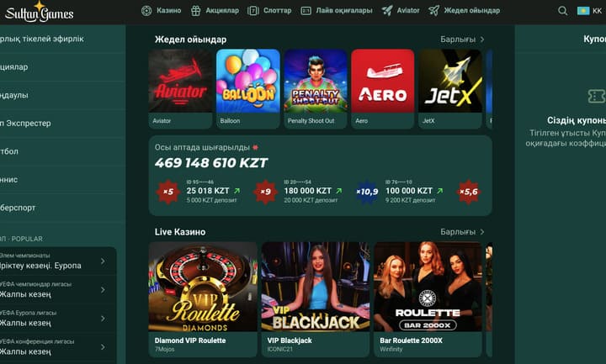Open the Лайв оқиғалары menu item
The height and width of the screenshot is (364, 606).
tap(337, 11)
